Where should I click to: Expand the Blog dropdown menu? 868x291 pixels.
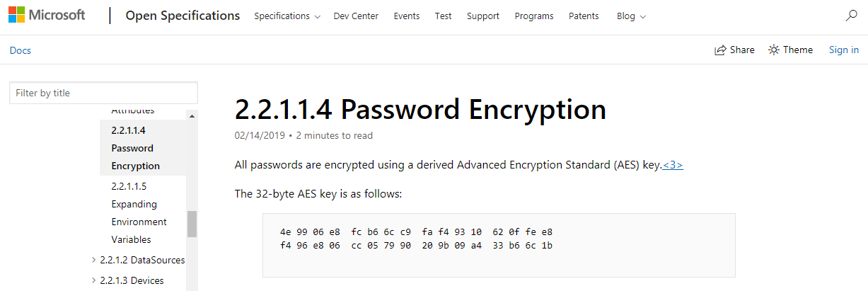coord(631,16)
